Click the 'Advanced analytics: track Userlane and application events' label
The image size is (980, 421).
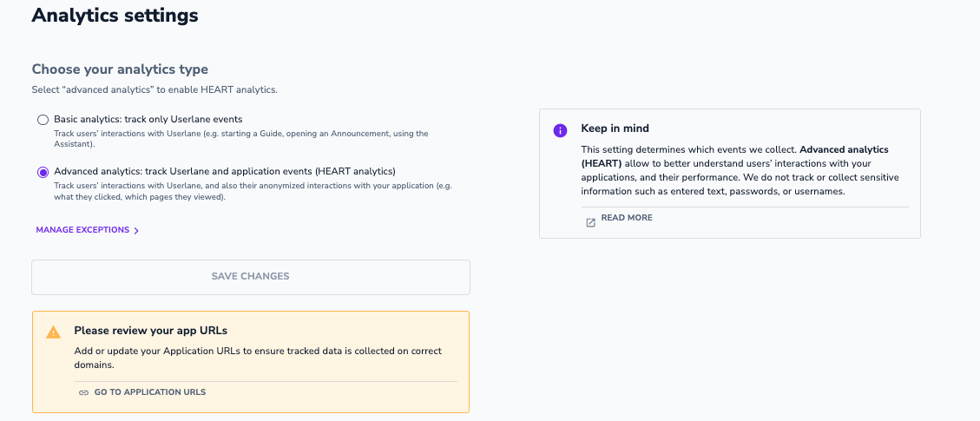pos(224,171)
